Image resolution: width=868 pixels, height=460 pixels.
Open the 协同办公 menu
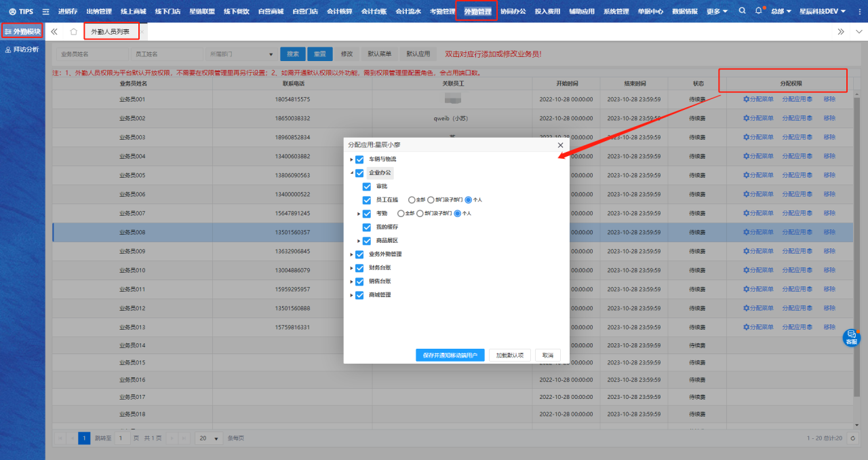click(513, 12)
